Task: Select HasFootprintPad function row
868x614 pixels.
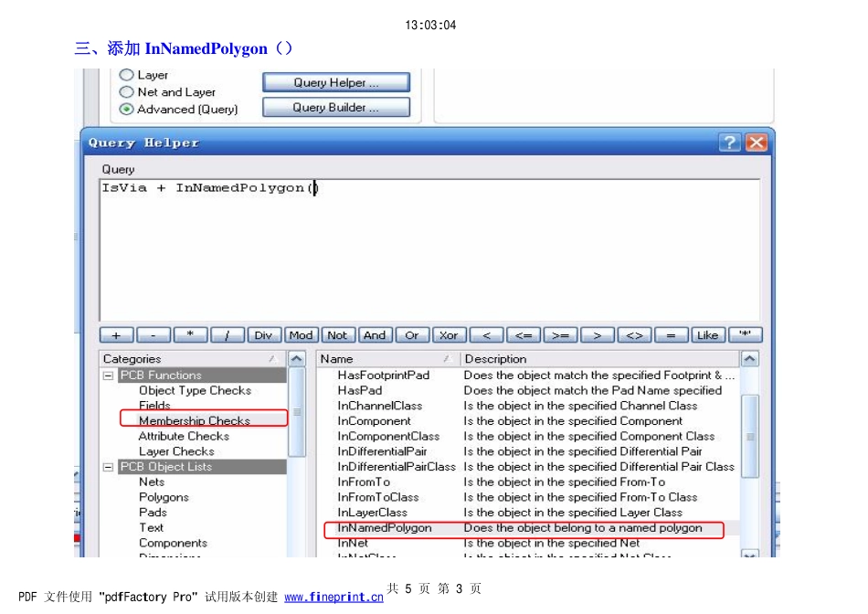Action: 529,376
